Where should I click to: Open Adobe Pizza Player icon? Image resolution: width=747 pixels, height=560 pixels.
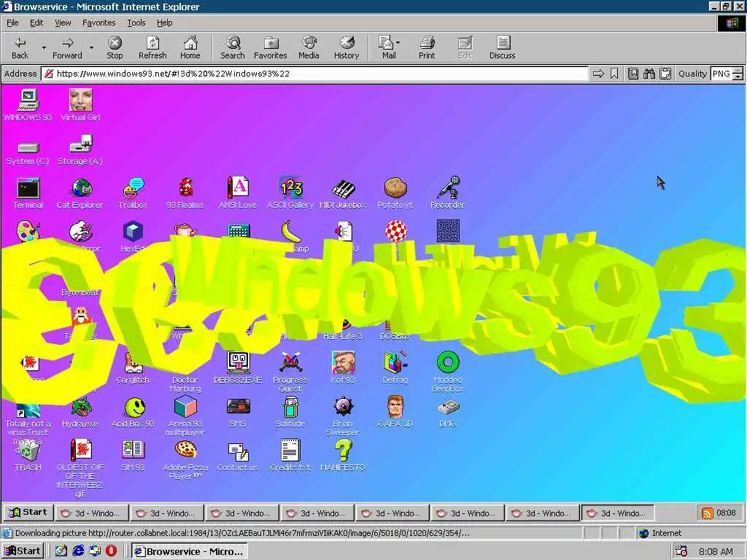point(185,459)
